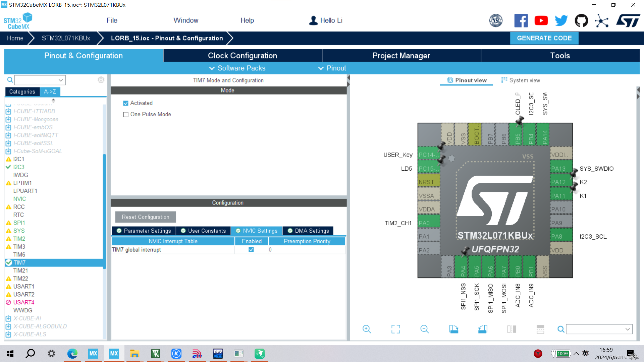Switch to Project Manager tab
The width and height of the screenshot is (644, 362).
click(401, 56)
